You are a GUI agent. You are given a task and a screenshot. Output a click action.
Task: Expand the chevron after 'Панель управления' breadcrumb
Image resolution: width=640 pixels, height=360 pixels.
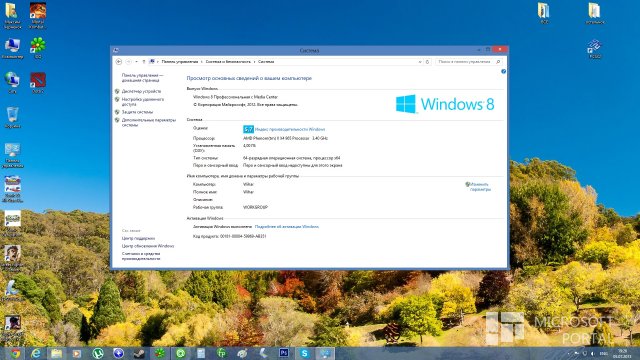202,62
